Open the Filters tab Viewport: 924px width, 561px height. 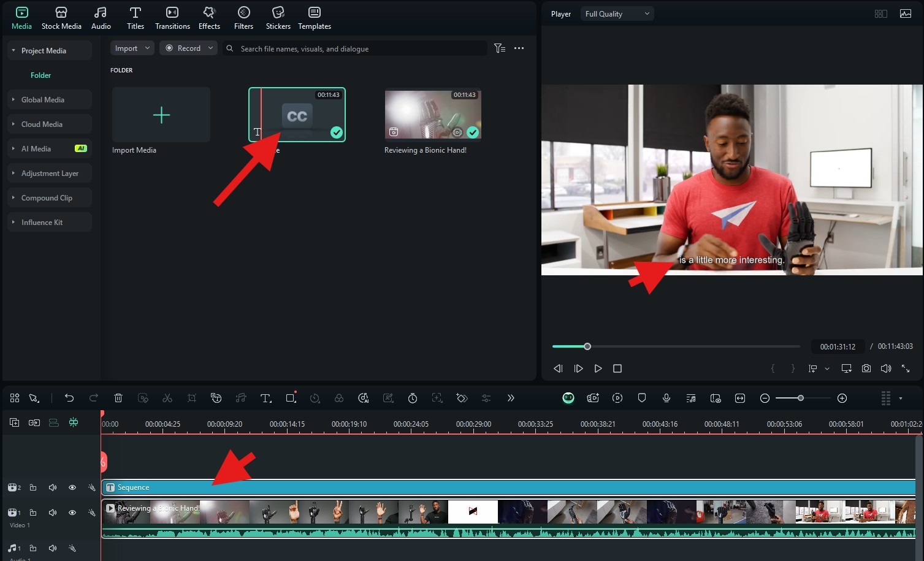coord(243,18)
